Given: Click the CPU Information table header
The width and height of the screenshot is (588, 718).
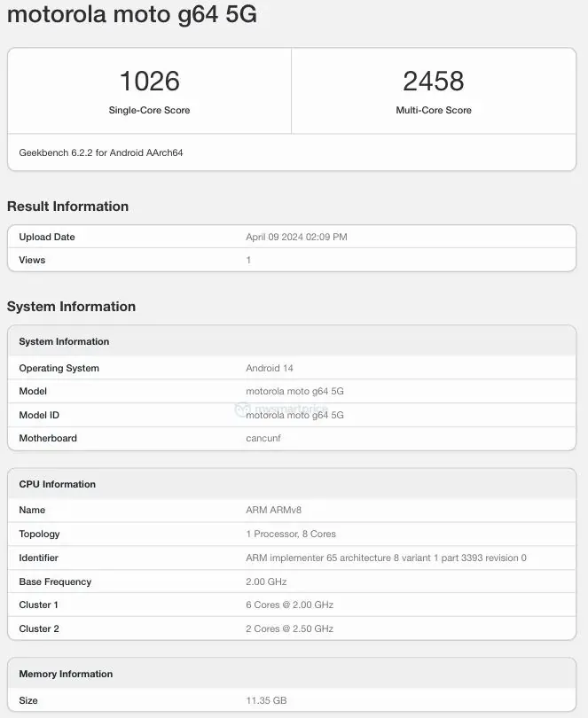Looking at the screenshot, I should pos(57,485).
